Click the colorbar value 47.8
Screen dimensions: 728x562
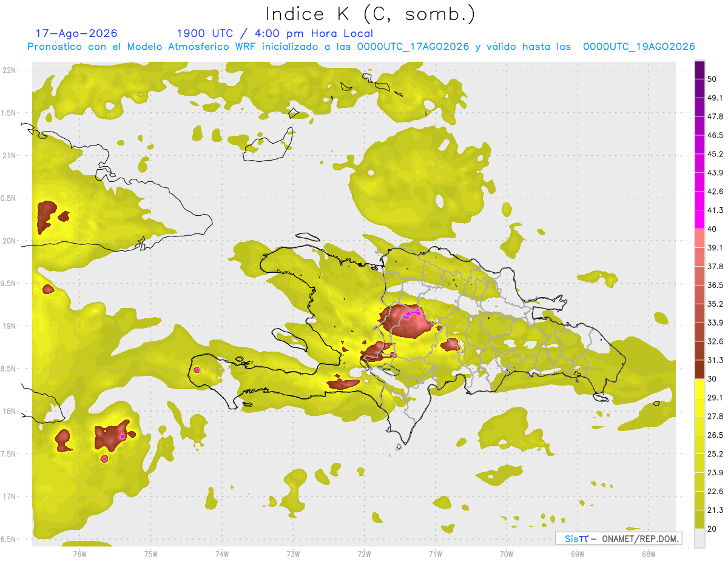pyautogui.click(x=716, y=116)
